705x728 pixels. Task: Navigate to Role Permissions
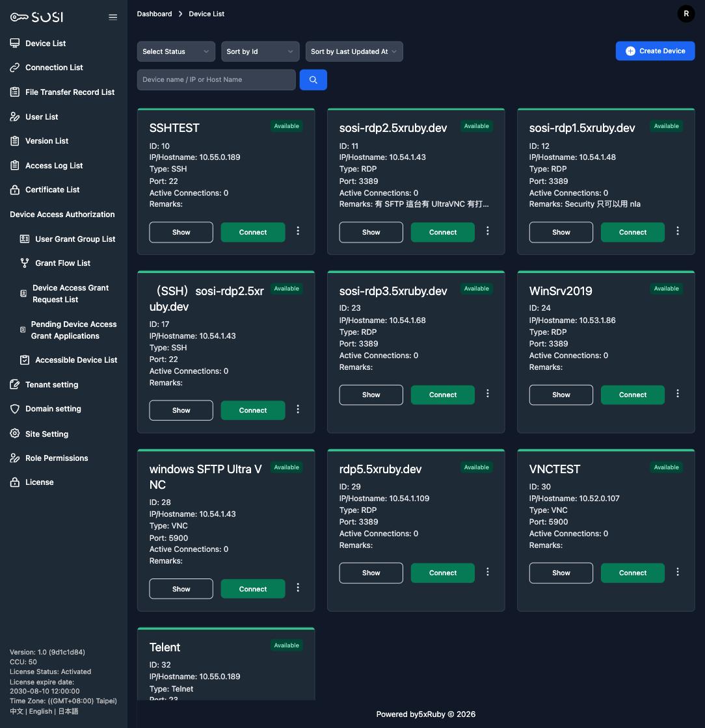(57, 458)
